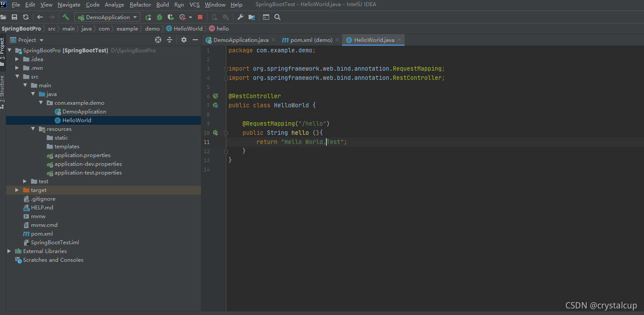Open the Navigate menu
Screen dimensions: 644x315
[x=69, y=4]
